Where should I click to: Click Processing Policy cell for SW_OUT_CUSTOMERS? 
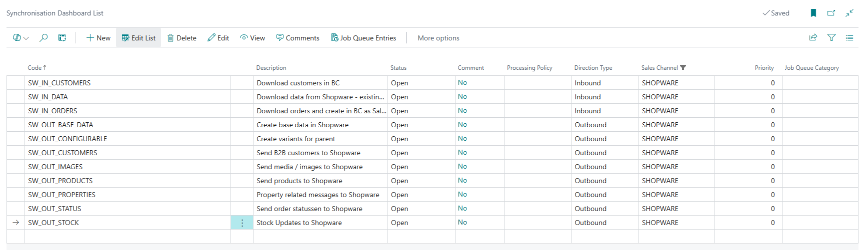537,153
